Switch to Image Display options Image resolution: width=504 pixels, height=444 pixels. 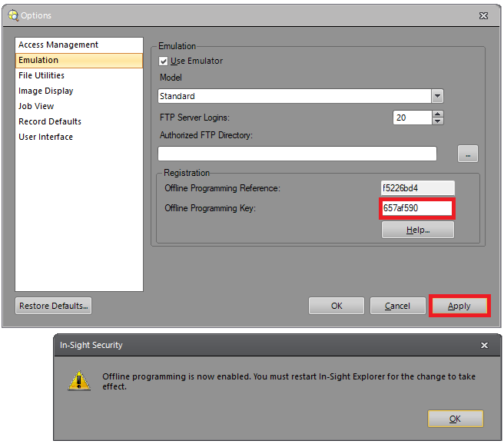[46, 91]
